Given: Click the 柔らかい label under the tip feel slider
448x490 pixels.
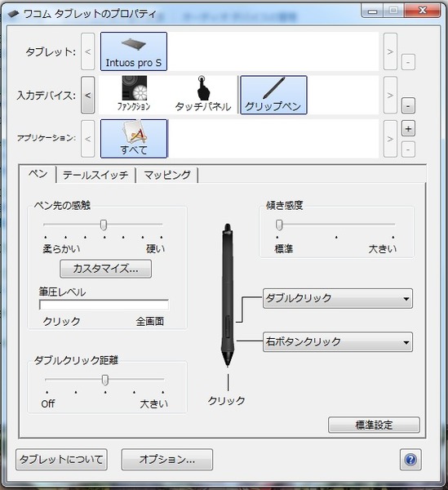Looking at the screenshot, I should 61,249.
